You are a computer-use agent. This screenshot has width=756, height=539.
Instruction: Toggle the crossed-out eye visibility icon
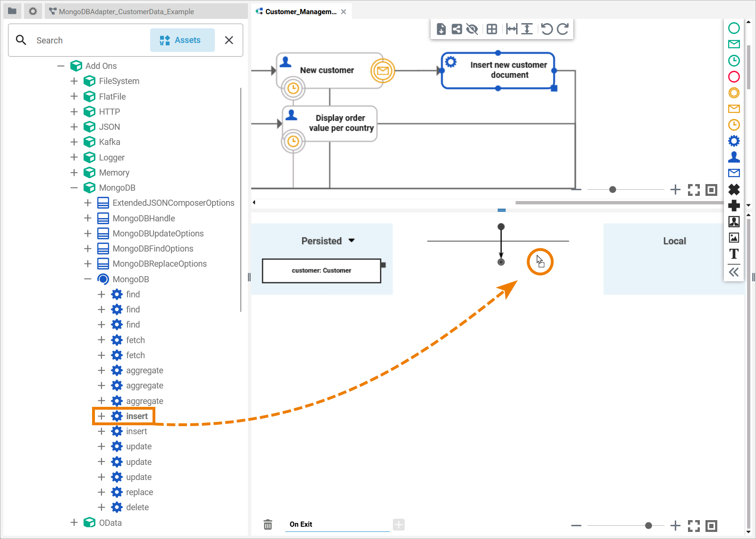click(472, 29)
